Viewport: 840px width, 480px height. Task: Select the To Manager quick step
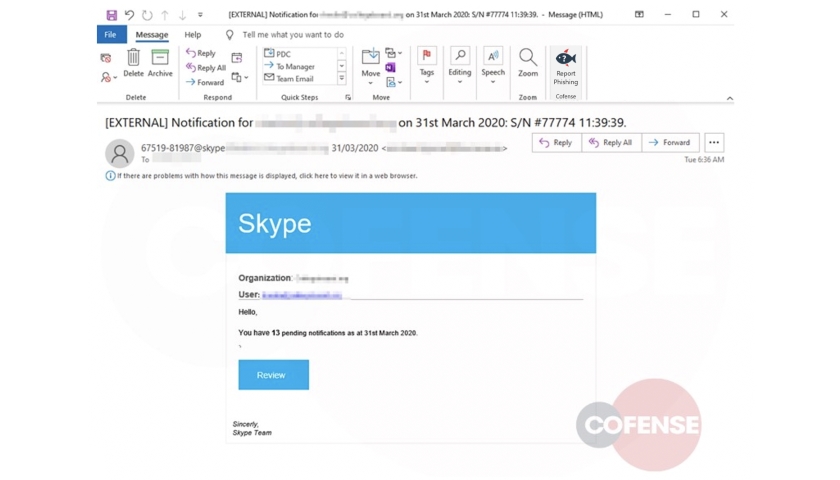coord(289,66)
